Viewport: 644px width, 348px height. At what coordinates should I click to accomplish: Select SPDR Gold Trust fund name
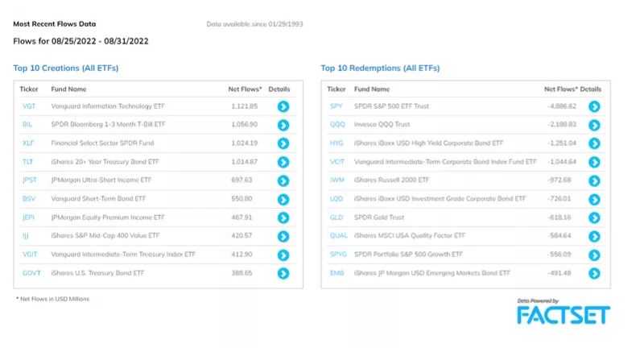[x=379, y=217]
